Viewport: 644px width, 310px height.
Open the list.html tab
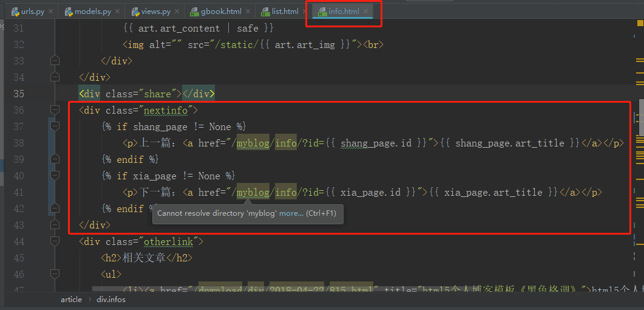pos(285,12)
